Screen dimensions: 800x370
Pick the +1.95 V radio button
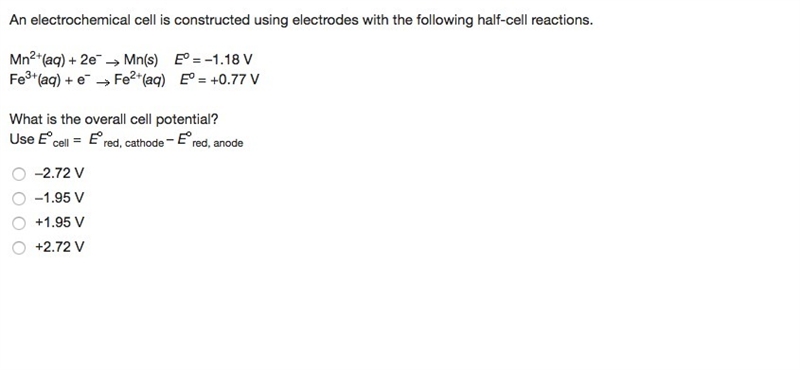(19, 223)
